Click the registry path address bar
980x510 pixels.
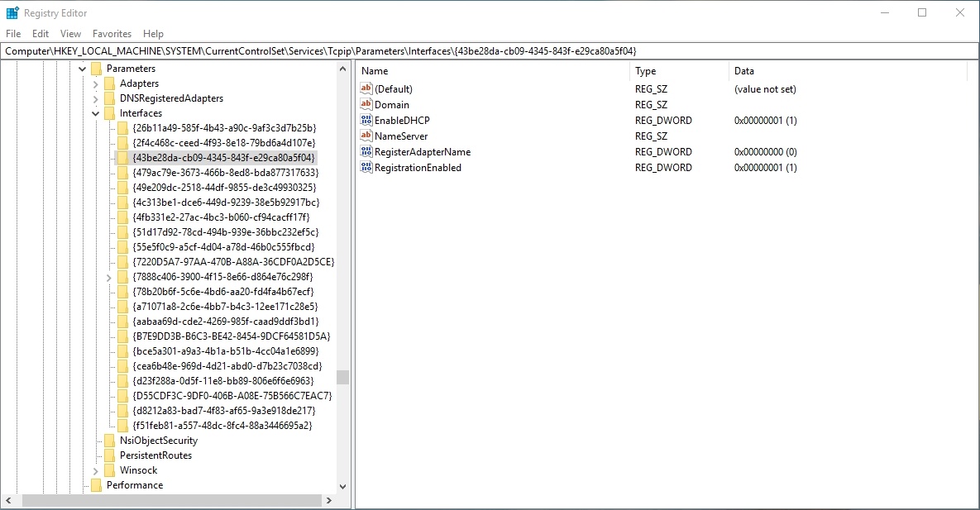488,50
